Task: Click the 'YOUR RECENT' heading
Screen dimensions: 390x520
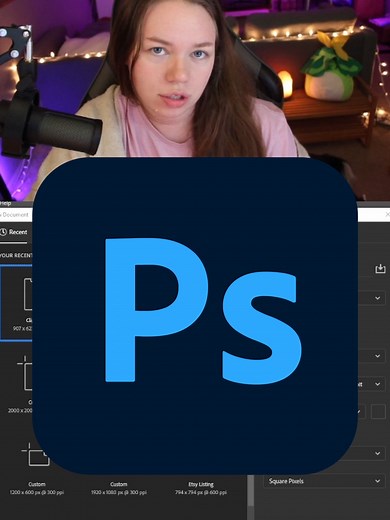Action: [x=16, y=255]
